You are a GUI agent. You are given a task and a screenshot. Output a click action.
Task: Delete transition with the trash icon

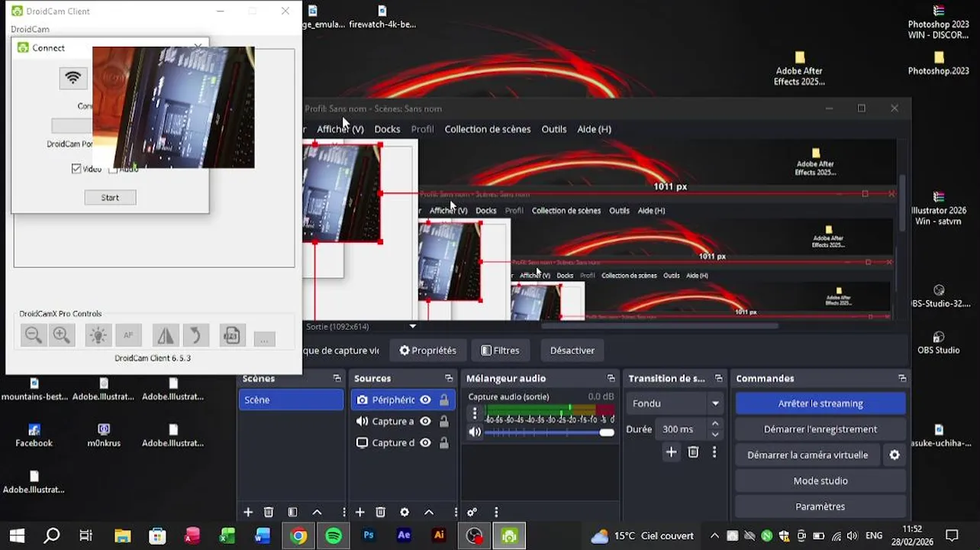(693, 452)
